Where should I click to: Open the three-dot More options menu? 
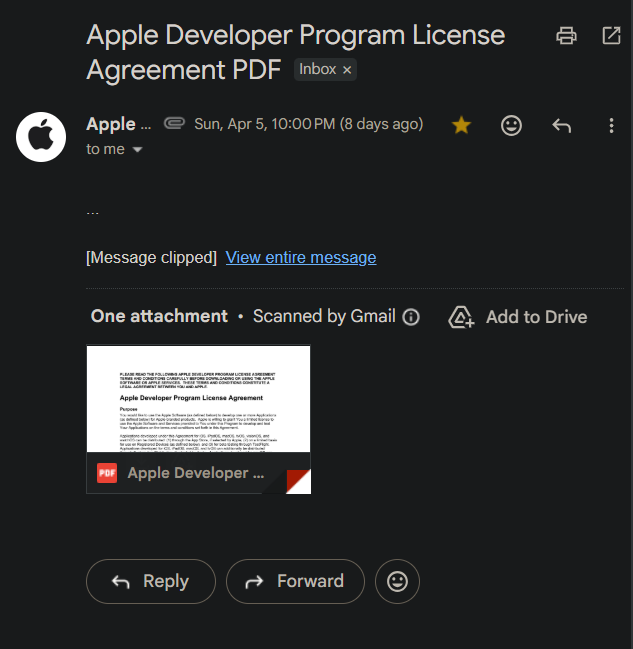point(611,125)
